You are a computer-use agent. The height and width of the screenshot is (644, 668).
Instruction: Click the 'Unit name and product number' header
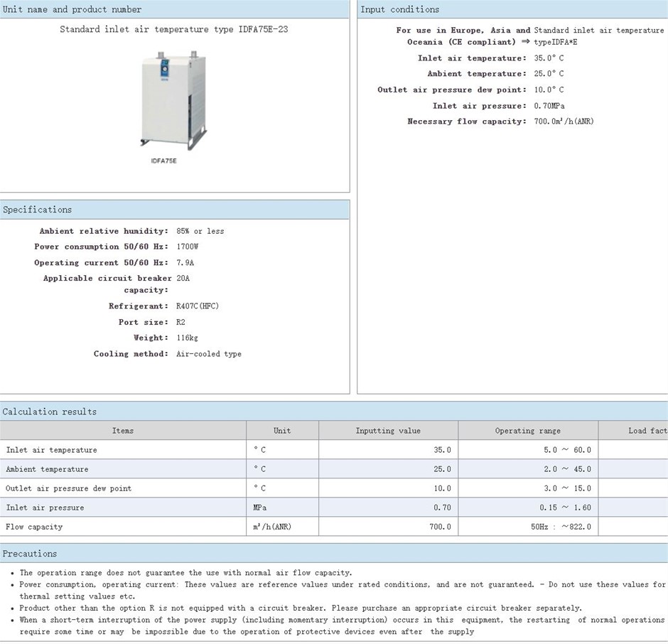72,9
